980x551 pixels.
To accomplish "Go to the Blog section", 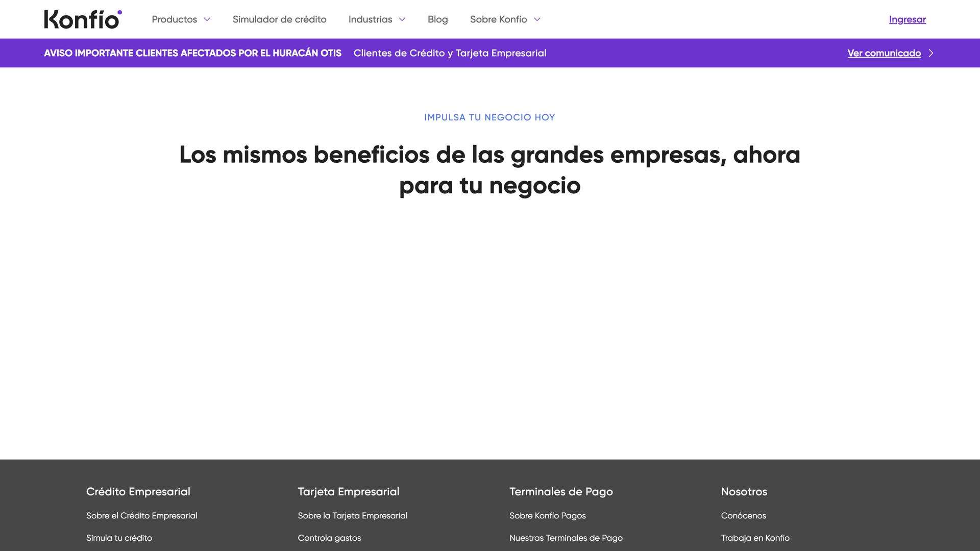I will coord(437,19).
